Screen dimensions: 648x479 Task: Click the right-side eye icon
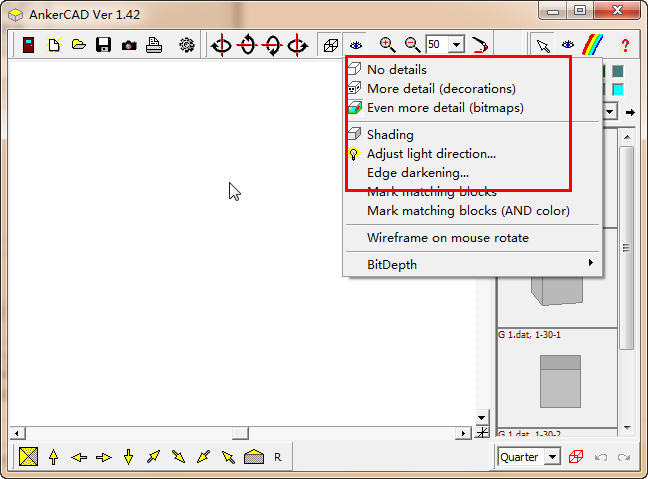[x=568, y=45]
